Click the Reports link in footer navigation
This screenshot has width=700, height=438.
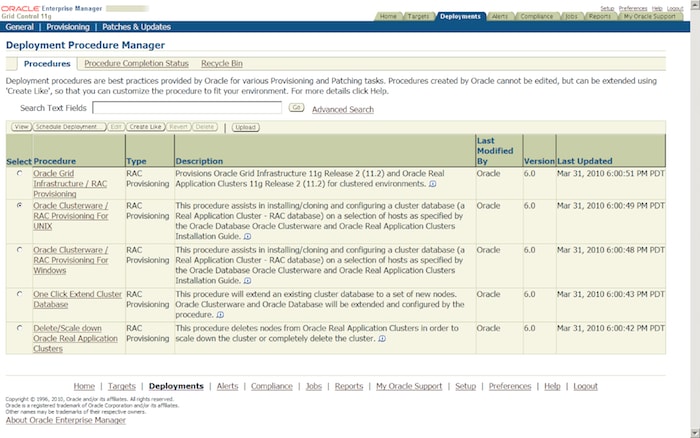coord(349,386)
